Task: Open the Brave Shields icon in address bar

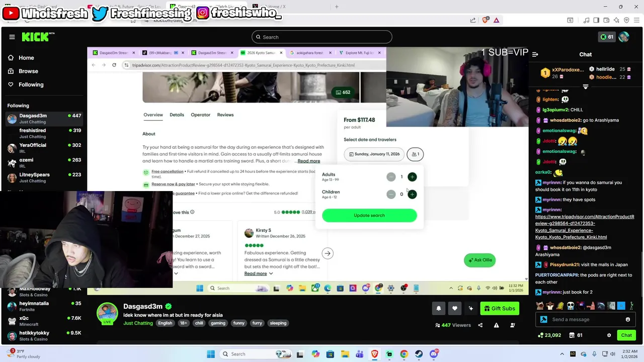Action: tap(485, 20)
